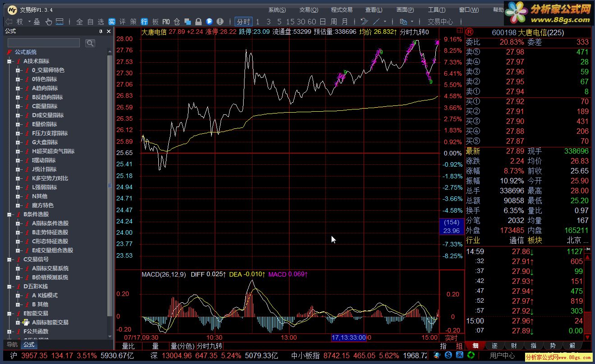
Task: Click the 权 (rights adjustment) toolbar button
Action: coord(20,22)
